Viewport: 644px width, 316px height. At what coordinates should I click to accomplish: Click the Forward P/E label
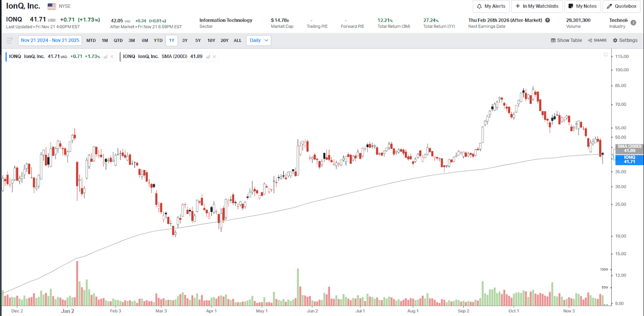tap(353, 27)
